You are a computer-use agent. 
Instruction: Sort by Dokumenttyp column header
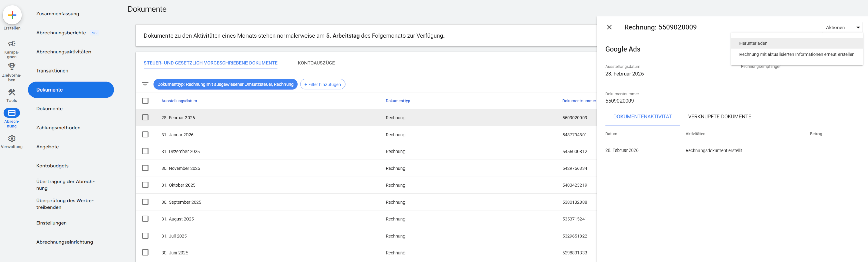pos(398,101)
